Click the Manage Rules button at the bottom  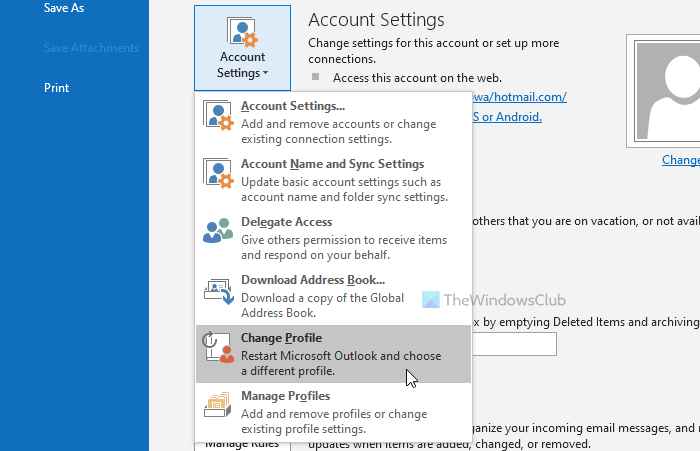coord(242,444)
